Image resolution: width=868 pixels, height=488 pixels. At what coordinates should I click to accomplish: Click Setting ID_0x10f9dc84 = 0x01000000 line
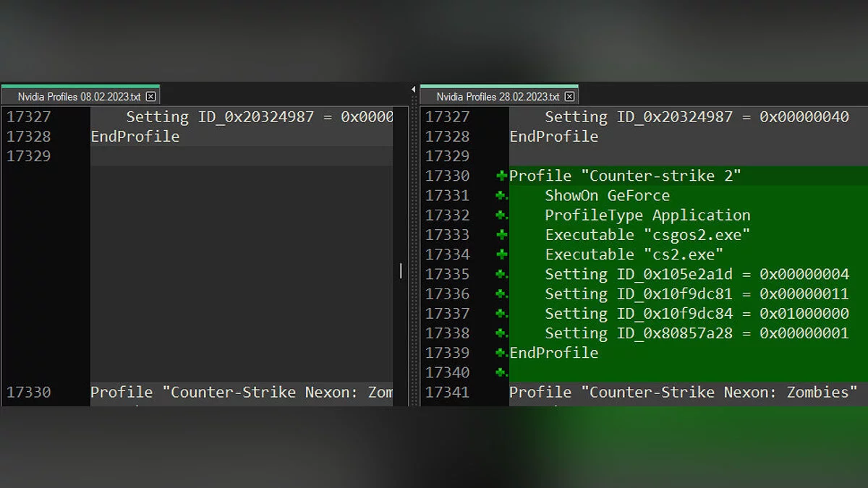pos(697,313)
